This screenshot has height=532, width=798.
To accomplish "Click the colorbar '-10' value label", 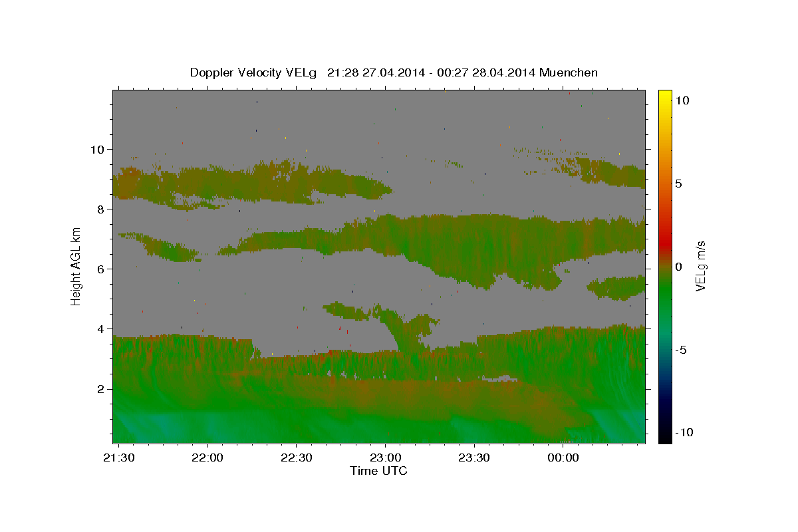I will coord(684,433).
